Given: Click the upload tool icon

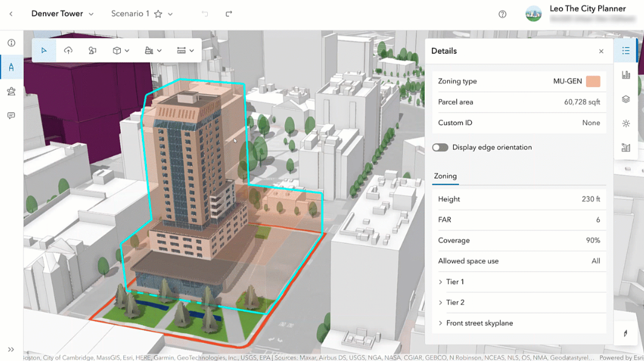Looking at the screenshot, I should pos(68,51).
